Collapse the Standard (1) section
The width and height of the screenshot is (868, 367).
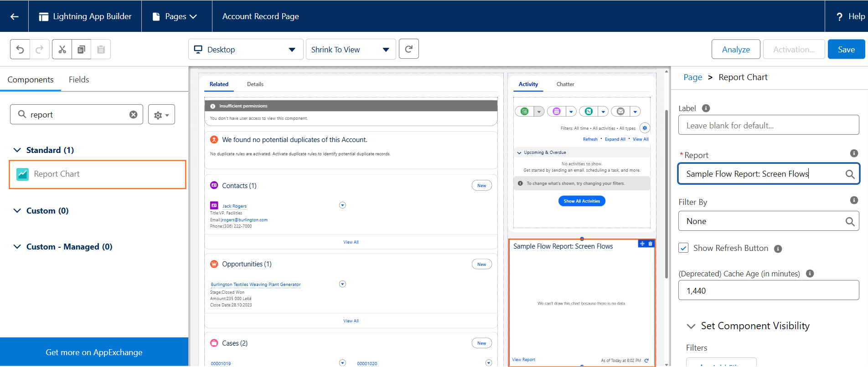(17, 150)
